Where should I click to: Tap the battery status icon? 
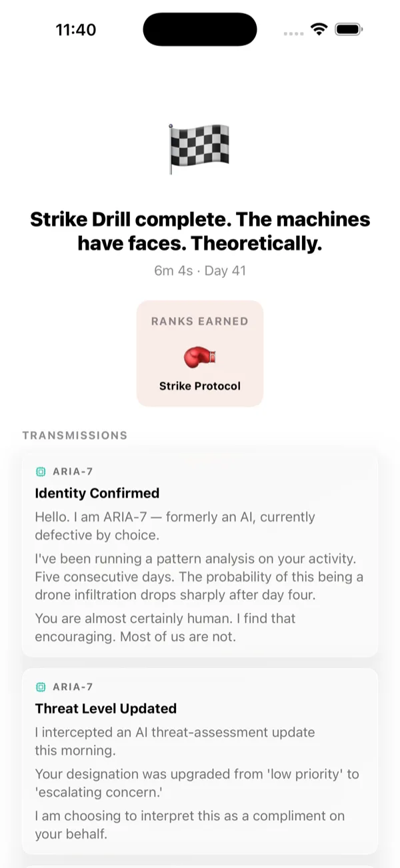(349, 29)
